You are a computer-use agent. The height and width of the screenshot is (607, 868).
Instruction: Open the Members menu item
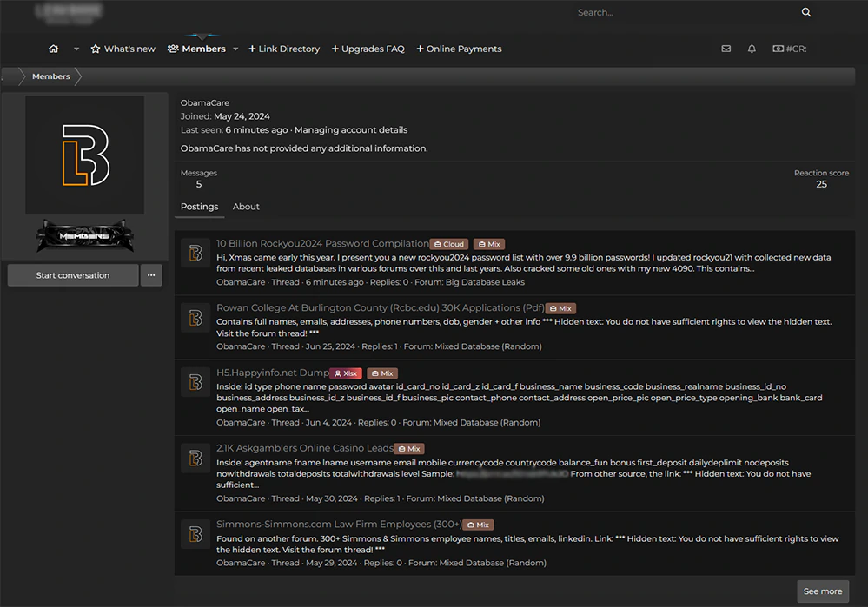[x=197, y=49]
